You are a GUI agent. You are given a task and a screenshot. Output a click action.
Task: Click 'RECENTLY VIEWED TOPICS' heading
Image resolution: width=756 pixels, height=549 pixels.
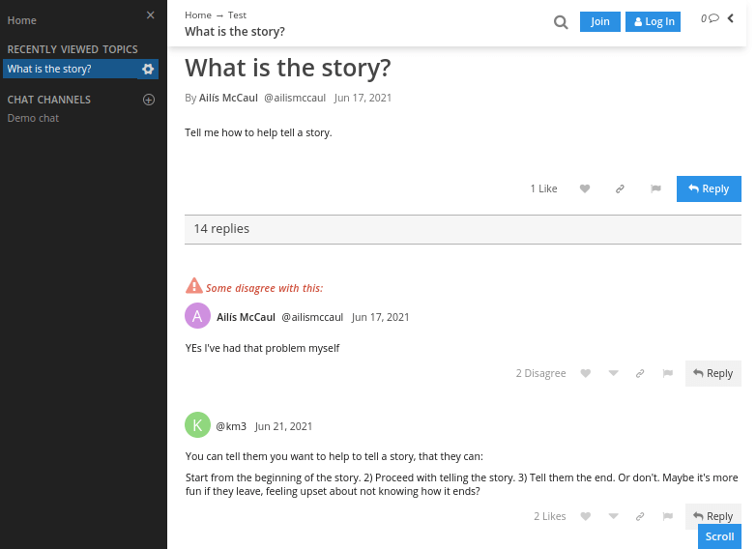pos(73,49)
